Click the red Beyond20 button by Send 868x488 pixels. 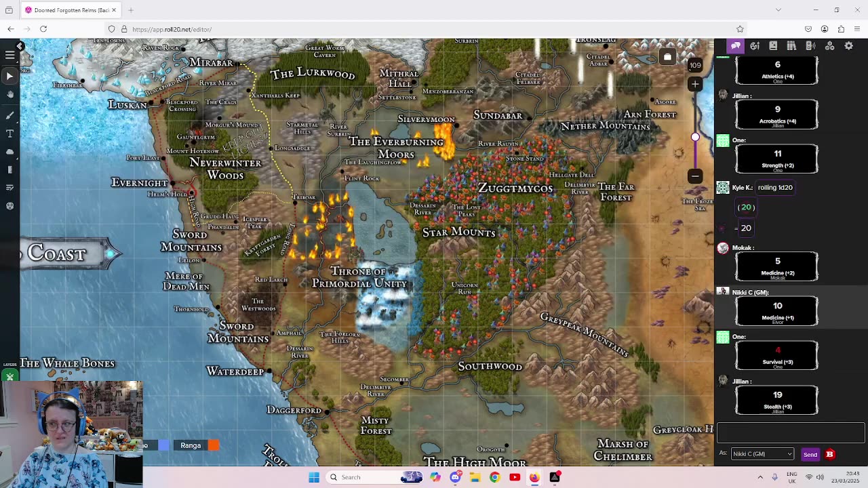[x=829, y=454]
